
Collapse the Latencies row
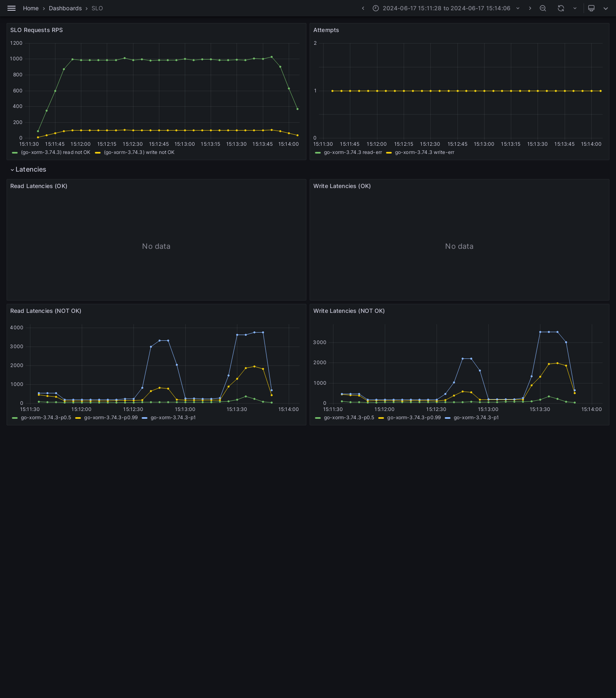pos(28,170)
